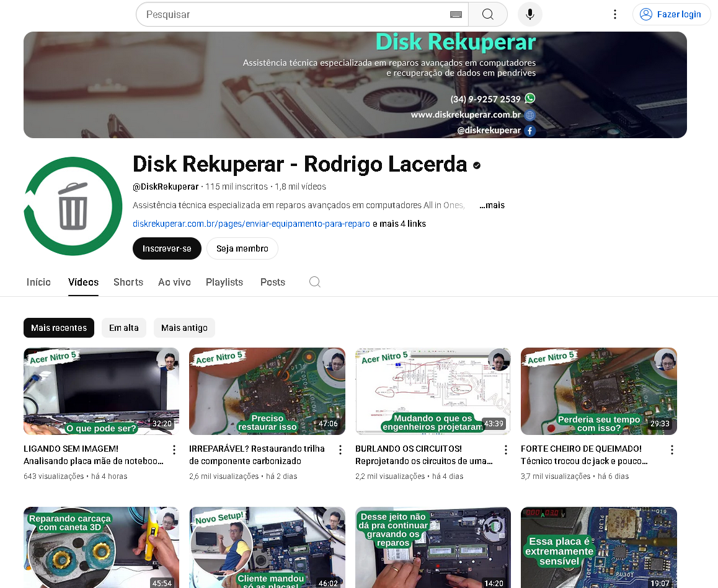Open the Ao vivo tab
The height and width of the screenshot is (588, 718).
(x=174, y=283)
